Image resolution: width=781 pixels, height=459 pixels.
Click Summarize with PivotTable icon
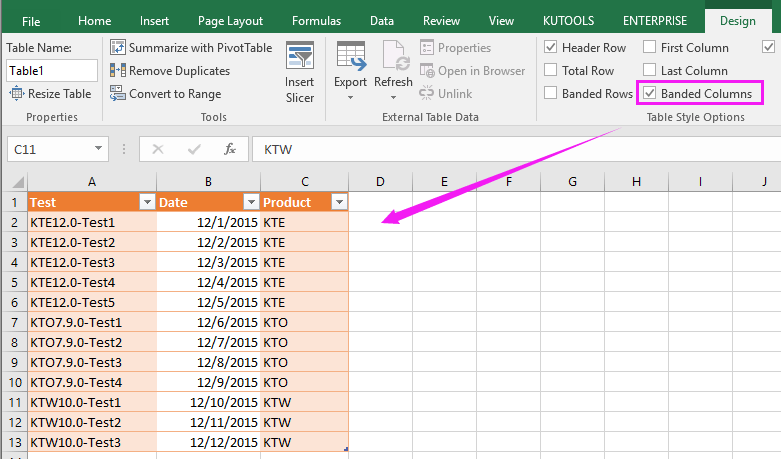point(118,47)
